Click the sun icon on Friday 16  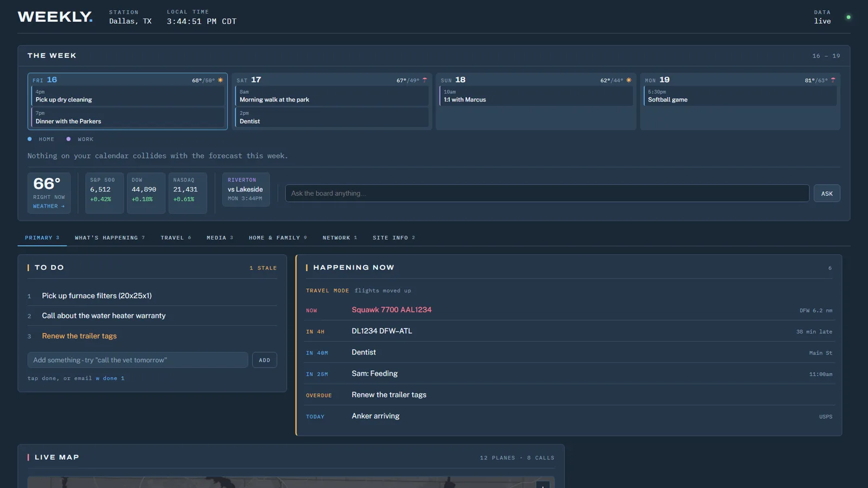[220, 80]
